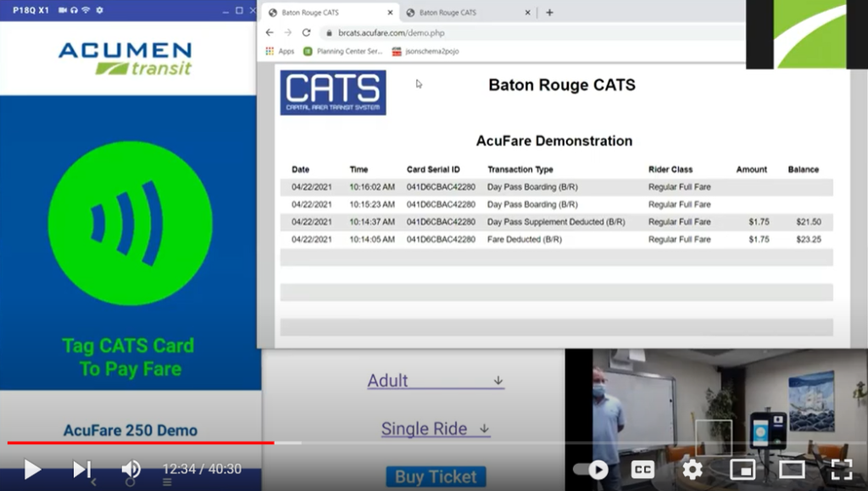Click the CATS Capital Area Transit System logo
Image resolution: width=868 pixels, height=491 pixels.
(333, 92)
